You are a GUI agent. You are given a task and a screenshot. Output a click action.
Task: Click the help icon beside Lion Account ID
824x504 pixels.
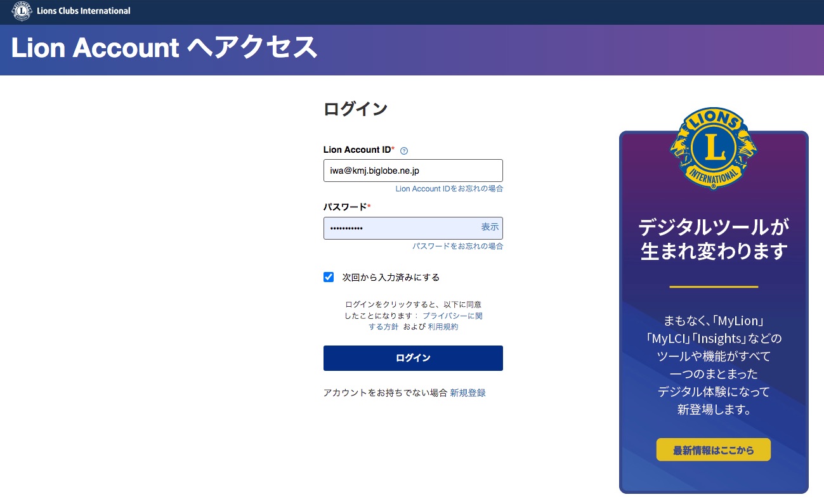404,151
